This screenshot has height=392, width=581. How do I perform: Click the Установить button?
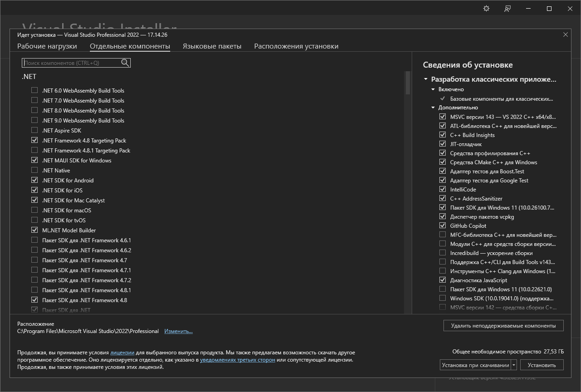pos(542,364)
